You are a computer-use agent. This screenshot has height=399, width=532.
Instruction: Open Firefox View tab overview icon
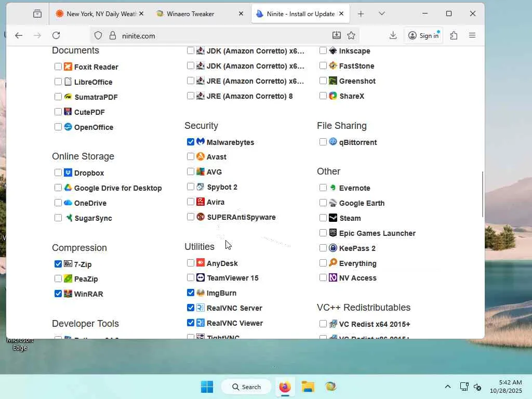point(37,14)
